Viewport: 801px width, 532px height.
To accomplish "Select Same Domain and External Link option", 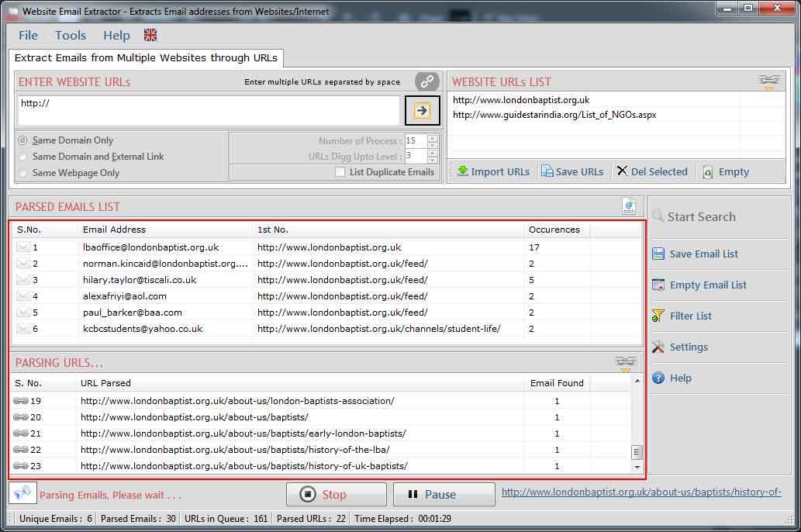I will pos(91,157).
